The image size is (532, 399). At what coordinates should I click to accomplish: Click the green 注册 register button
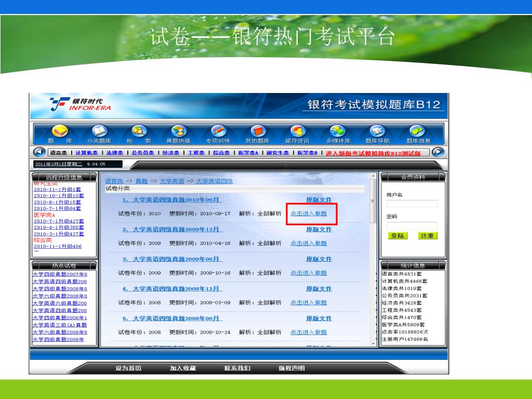pos(428,236)
